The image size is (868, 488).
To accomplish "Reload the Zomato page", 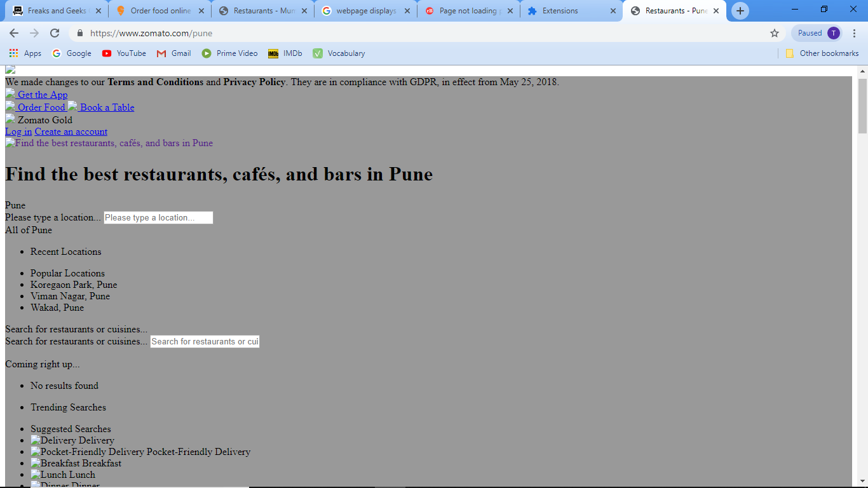I will point(55,33).
